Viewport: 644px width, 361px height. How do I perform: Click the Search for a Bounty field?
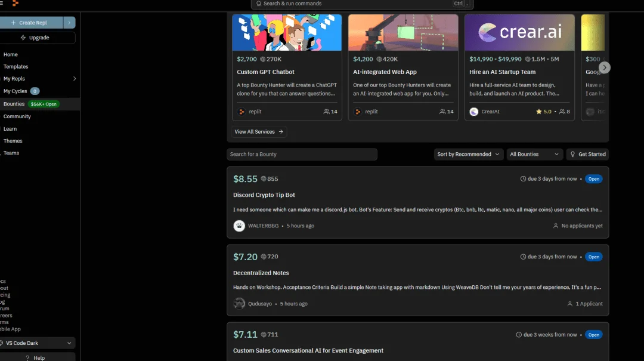point(302,154)
